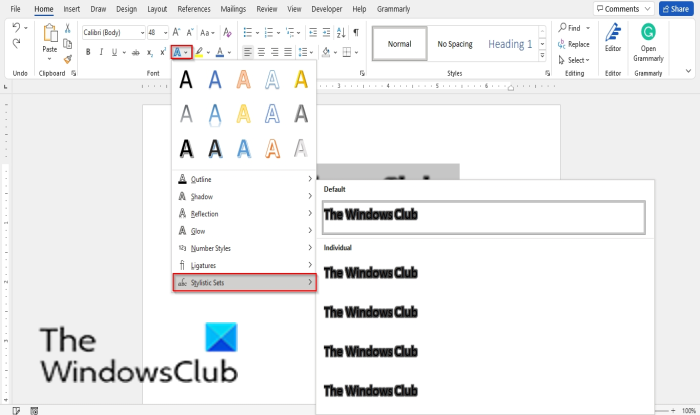Open the Insert ribbon tab

pyautogui.click(x=71, y=9)
